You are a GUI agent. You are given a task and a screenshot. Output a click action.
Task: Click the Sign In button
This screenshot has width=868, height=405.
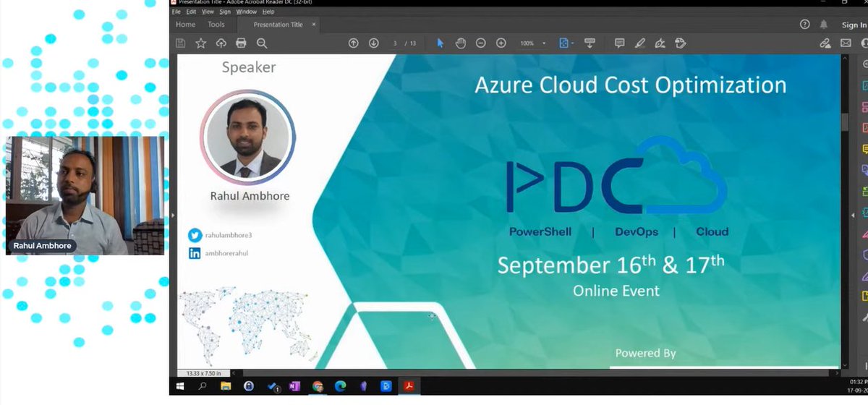click(854, 25)
